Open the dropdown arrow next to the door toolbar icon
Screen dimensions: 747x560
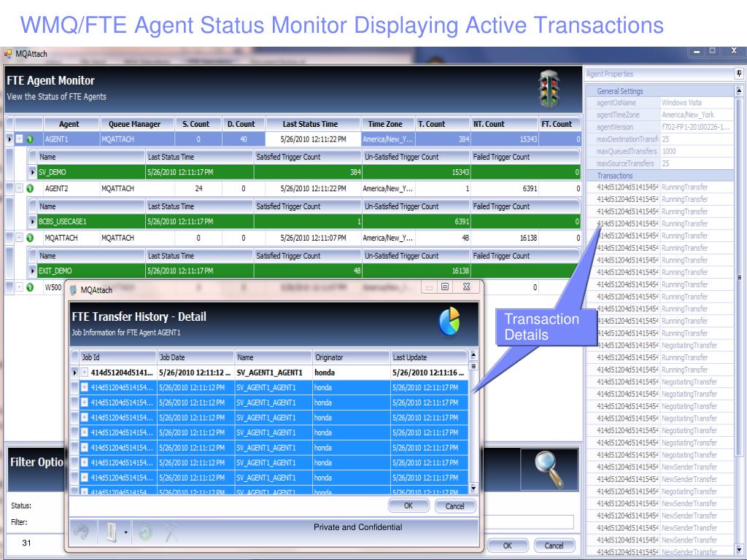click(x=125, y=532)
